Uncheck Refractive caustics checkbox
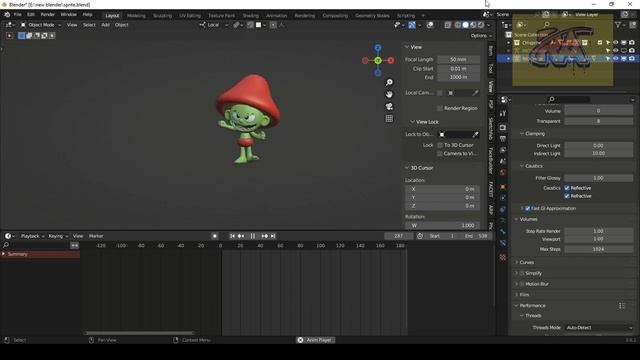 coord(567,196)
